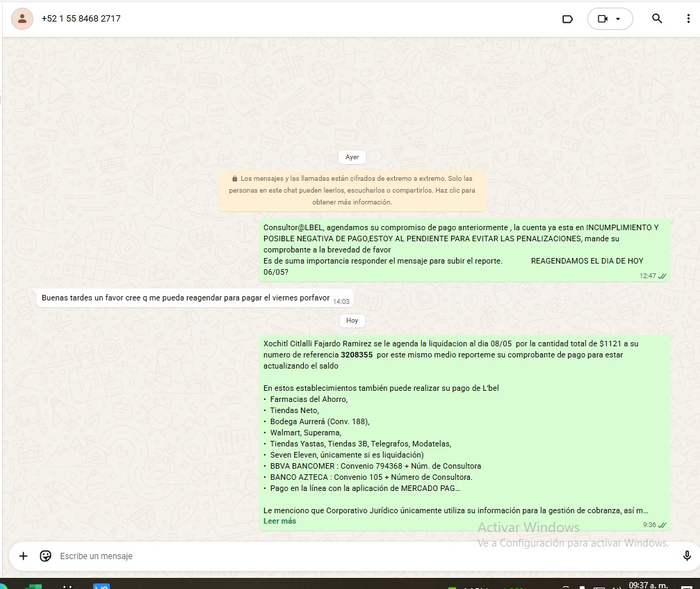This screenshot has height=589, width=700.
Task: Open search in chat magnifier icon
Action: (x=657, y=18)
